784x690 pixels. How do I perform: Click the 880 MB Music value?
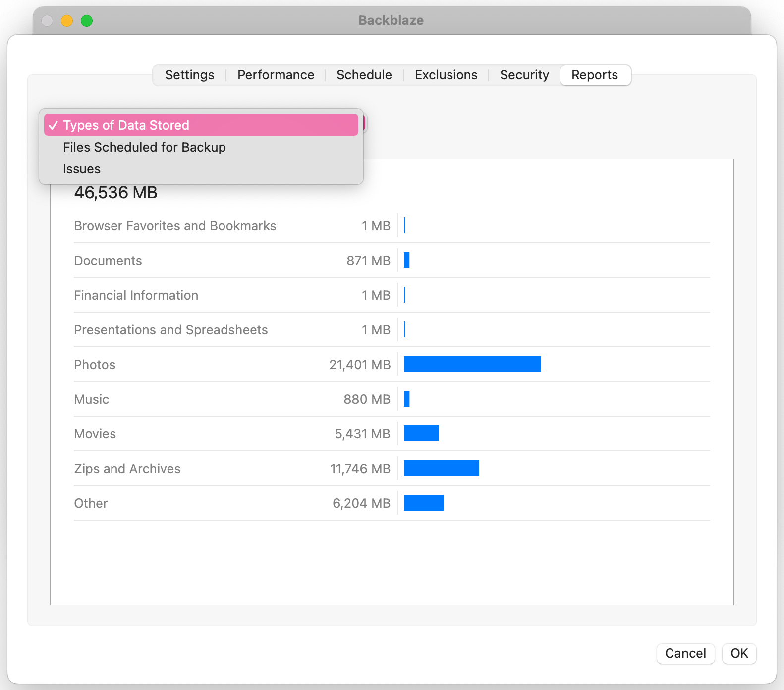point(367,399)
